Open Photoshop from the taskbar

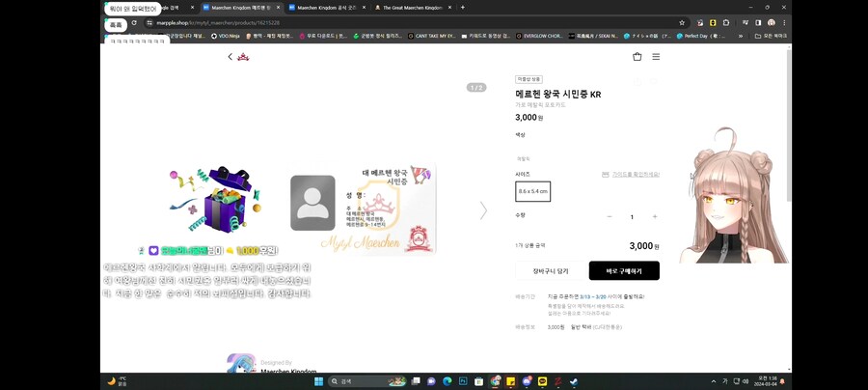pos(463,381)
